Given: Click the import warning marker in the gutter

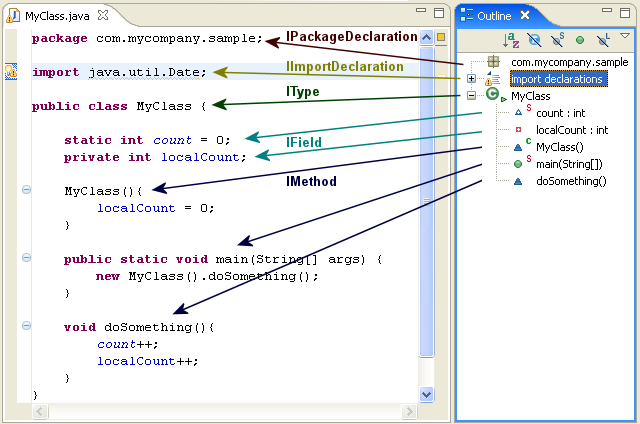Looking at the screenshot, I should [11, 71].
